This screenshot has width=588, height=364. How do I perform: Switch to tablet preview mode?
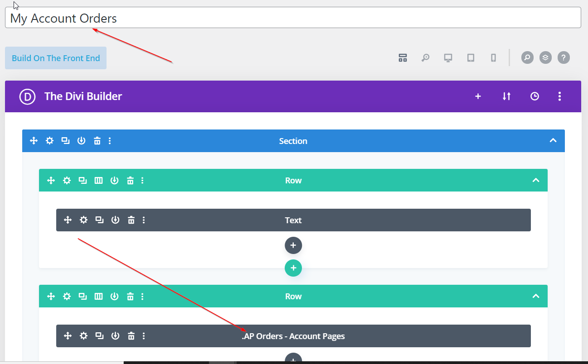(471, 57)
